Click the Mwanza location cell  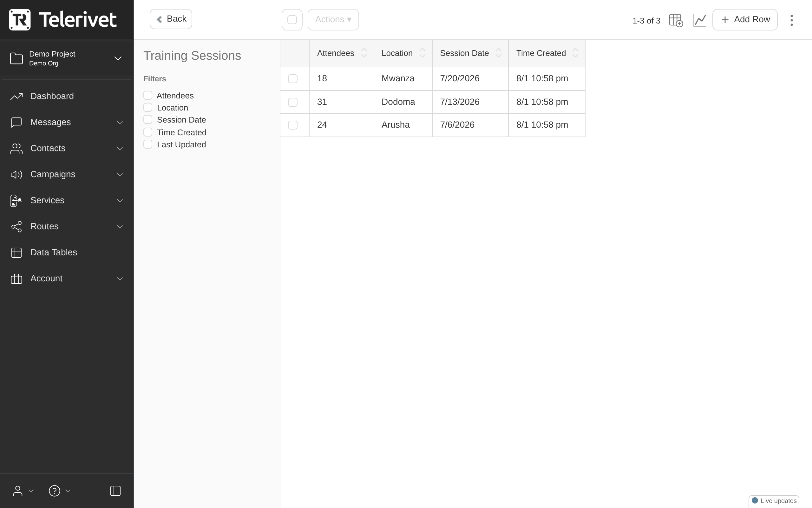pyautogui.click(x=403, y=79)
